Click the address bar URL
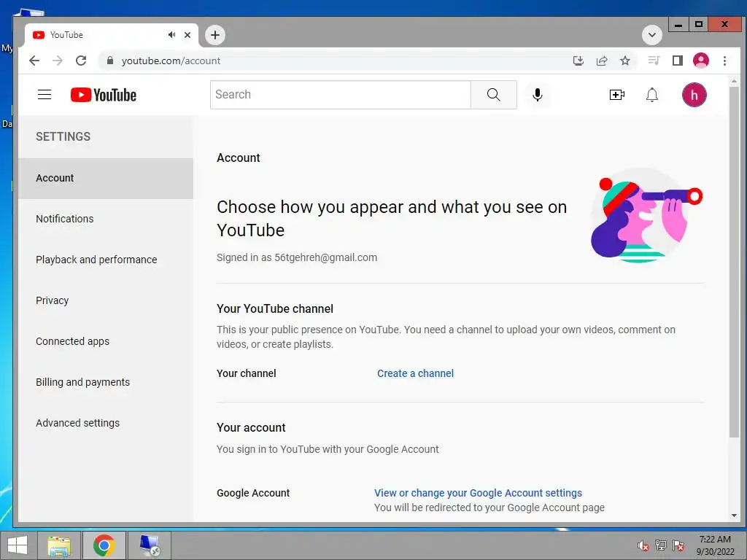The height and width of the screenshot is (560, 747). [x=171, y=61]
